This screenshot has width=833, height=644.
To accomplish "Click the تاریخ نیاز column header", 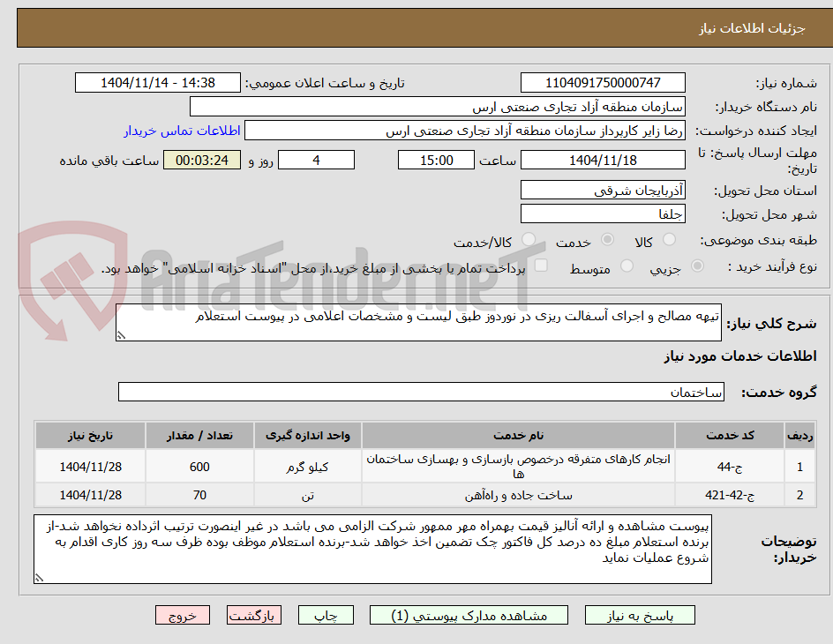I will pyautogui.click(x=90, y=435).
